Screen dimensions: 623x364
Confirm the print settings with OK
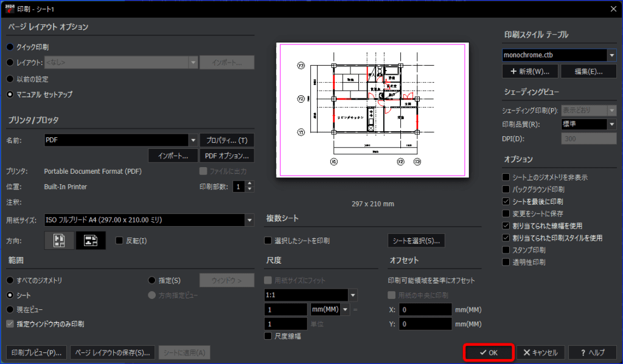(x=489, y=352)
